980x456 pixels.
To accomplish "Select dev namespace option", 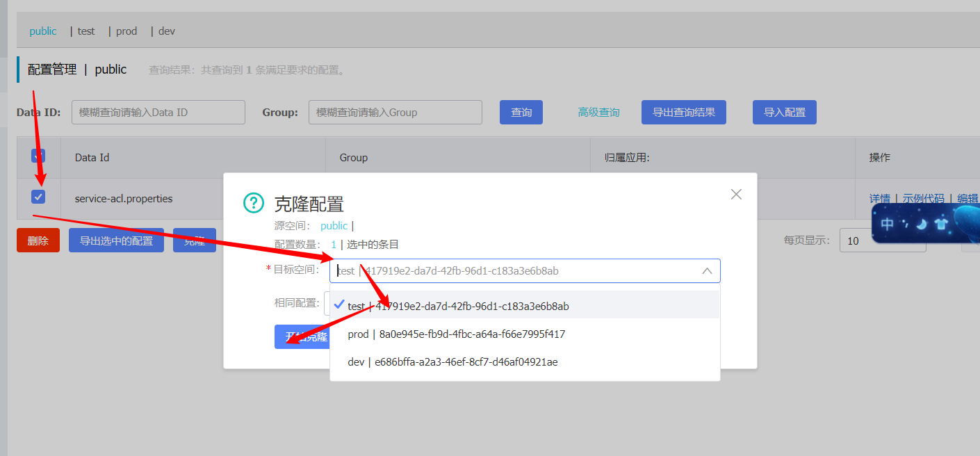I will click(x=525, y=362).
